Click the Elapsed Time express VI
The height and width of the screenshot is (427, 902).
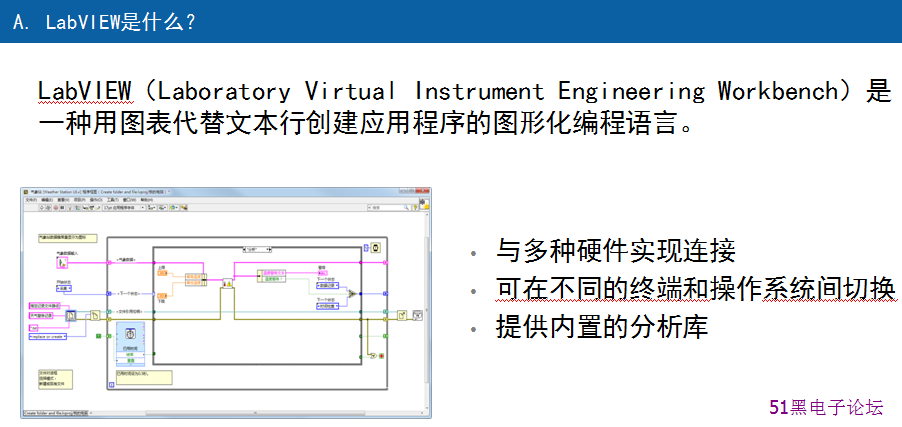click(x=130, y=344)
